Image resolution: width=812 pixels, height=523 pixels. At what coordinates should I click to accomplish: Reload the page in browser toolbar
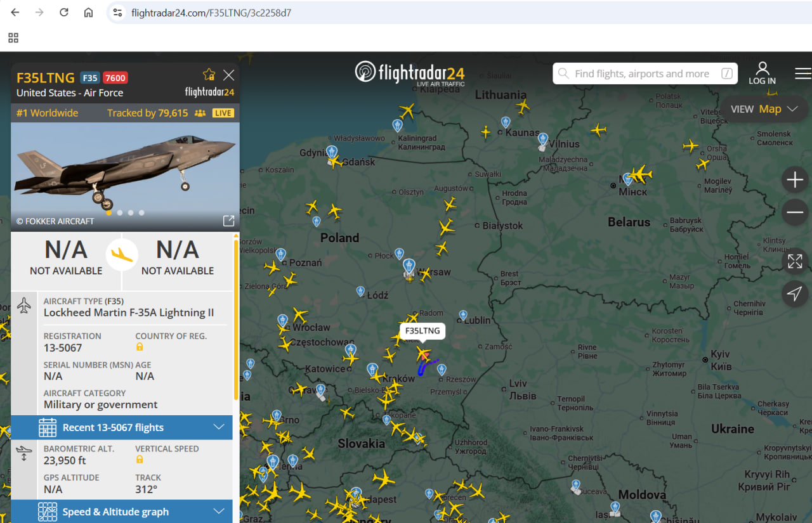(x=63, y=13)
